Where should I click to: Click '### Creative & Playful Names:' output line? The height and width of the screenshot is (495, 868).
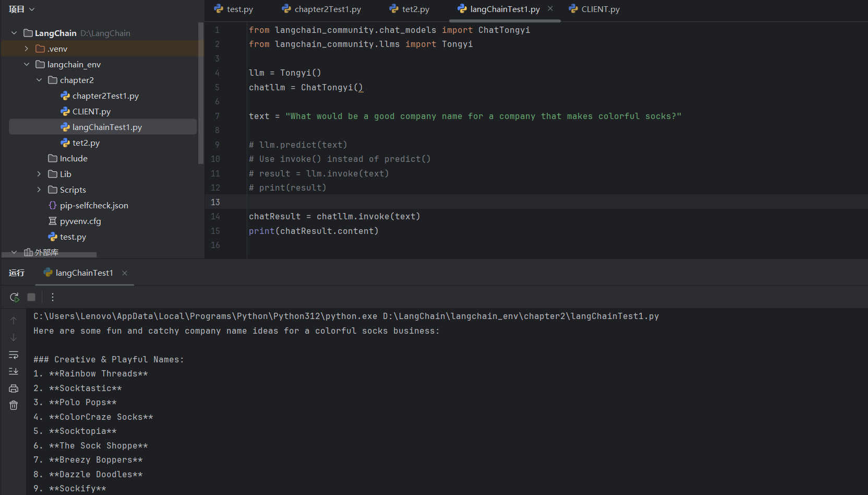pos(108,359)
